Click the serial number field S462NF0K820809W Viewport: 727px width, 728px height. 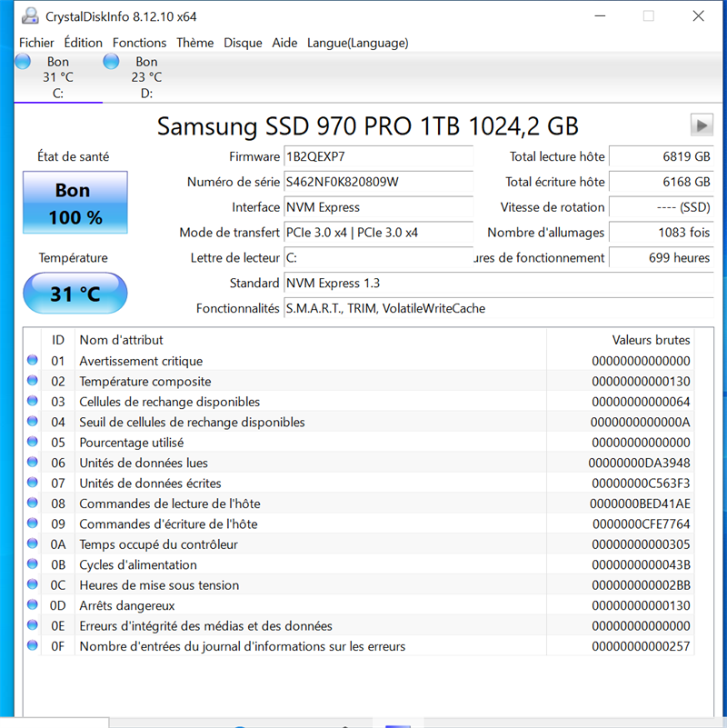(x=378, y=182)
